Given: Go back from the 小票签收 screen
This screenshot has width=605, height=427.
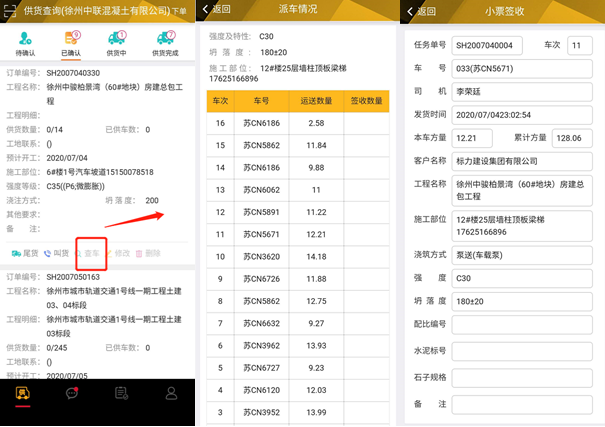Looking at the screenshot, I should (421, 11).
